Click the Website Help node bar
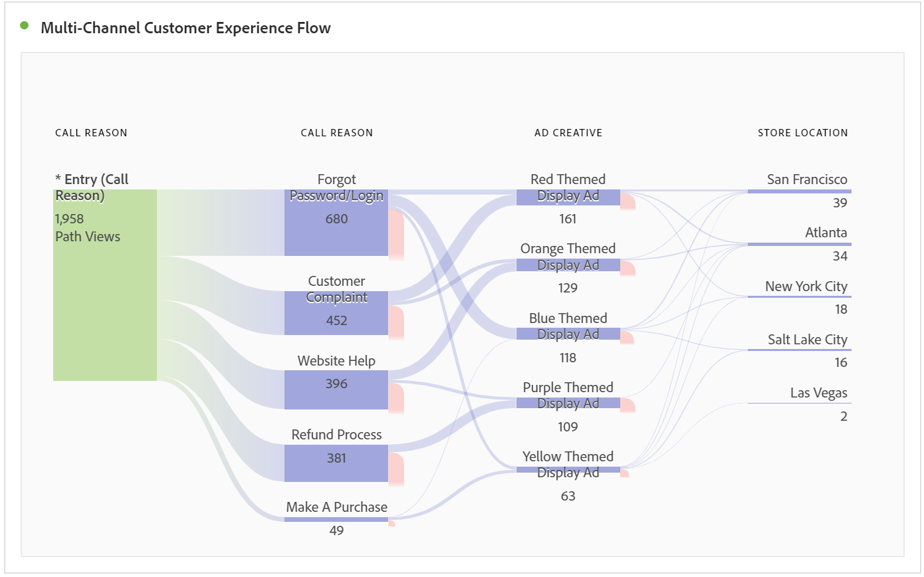The width and height of the screenshot is (924, 577). click(336, 390)
